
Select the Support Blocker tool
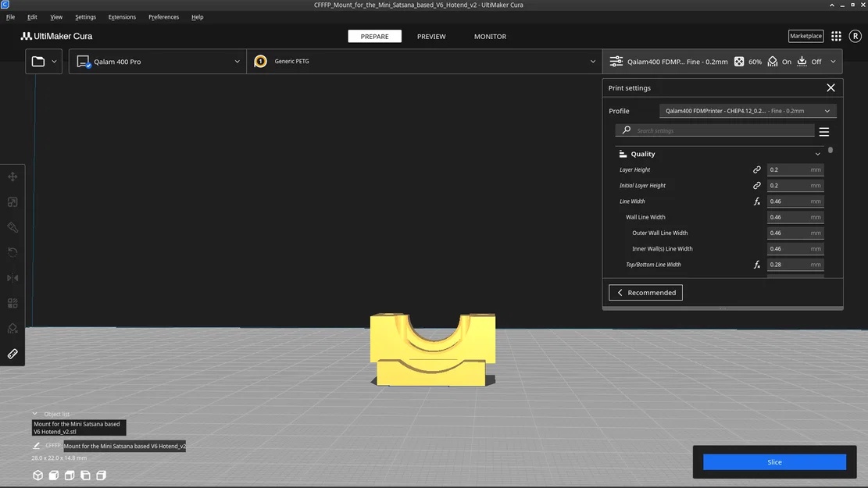13,329
